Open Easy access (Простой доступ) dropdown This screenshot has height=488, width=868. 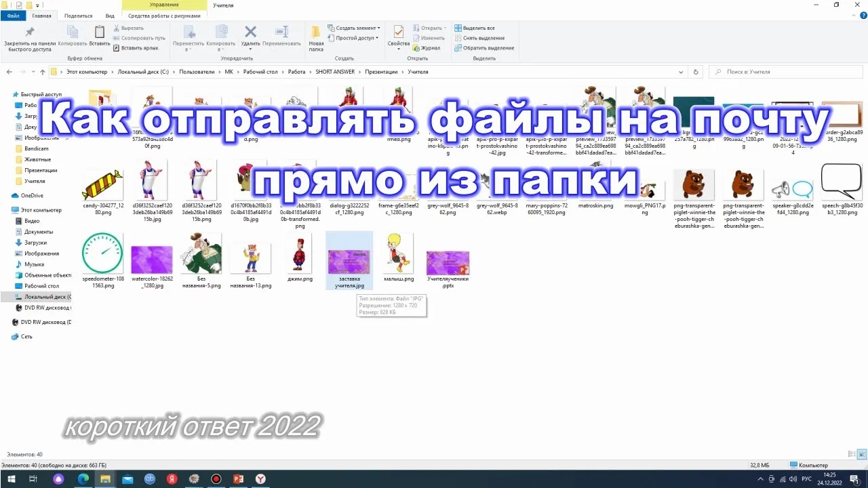[353, 38]
